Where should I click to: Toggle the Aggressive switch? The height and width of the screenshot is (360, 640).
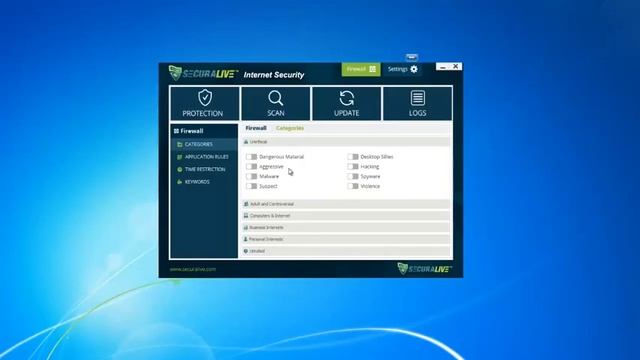(x=251, y=167)
